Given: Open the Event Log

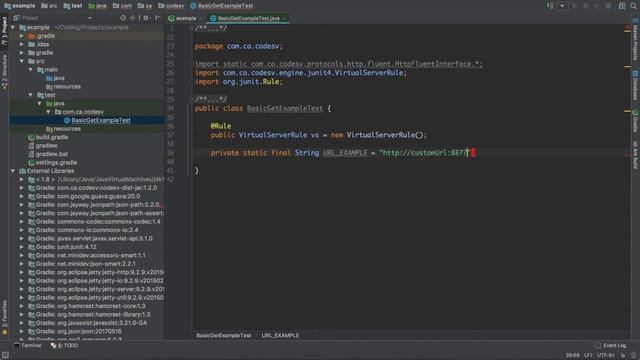Looking at the screenshot, I should coord(610,345).
